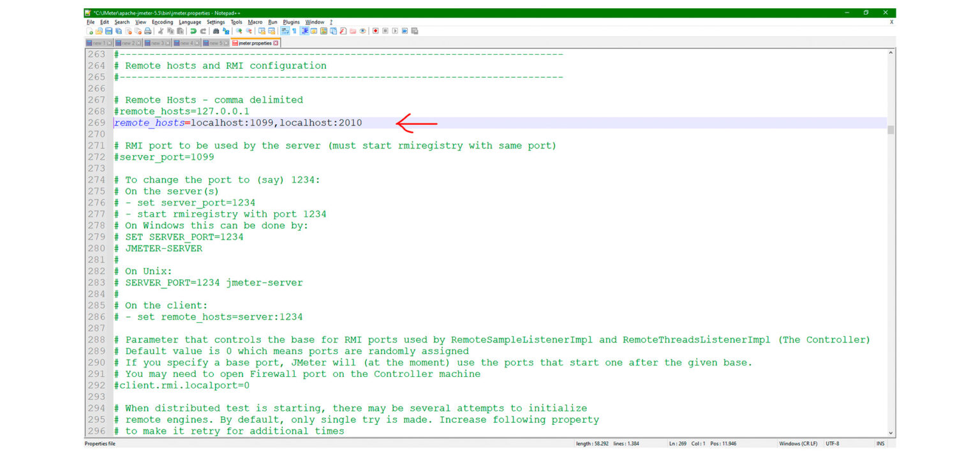Click the New file toolbar icon
980x456 pixels.
(x=91, y=31)
